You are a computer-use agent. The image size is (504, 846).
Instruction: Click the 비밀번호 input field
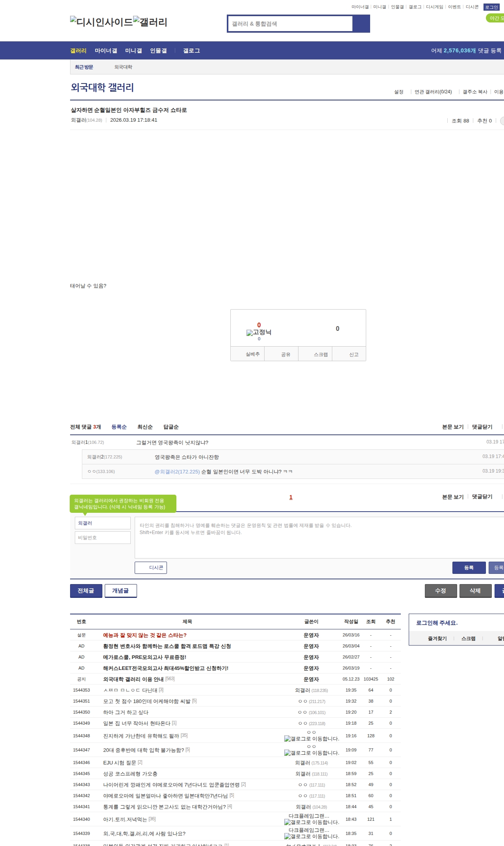[103, 538]
